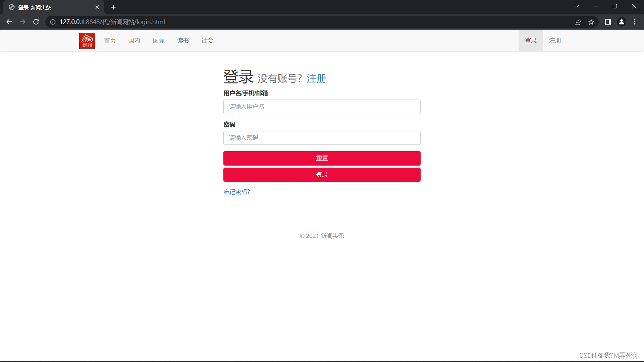The height and width of the screenshot is (362, 644).
Task: View site information icon beside URL
Action: coord(53,22)
